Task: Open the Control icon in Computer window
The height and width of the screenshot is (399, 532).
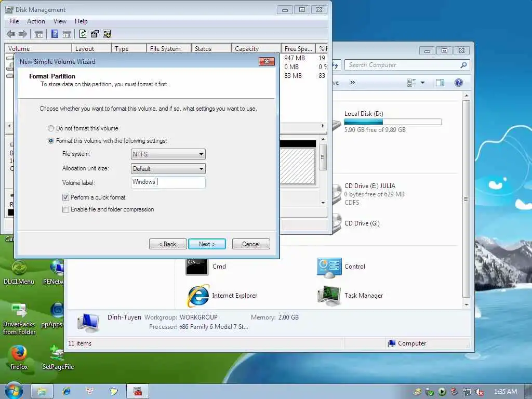Action: click(x=329, y=267)
